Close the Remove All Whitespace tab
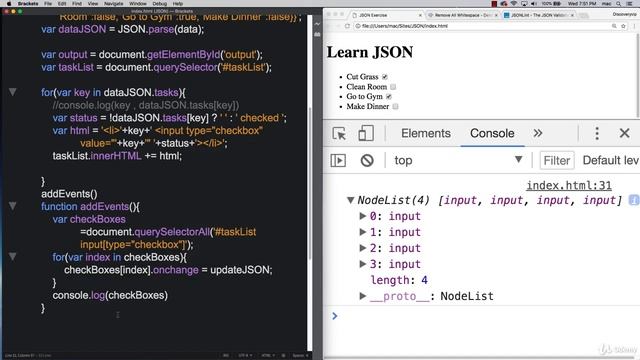 pos(496,15)
